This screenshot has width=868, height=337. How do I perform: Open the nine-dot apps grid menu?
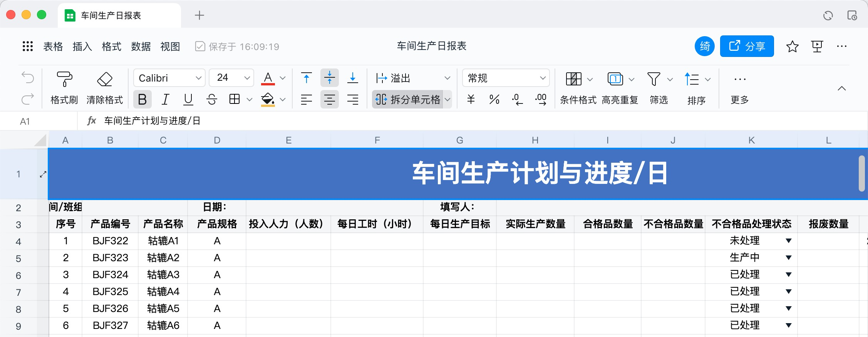coord(27,47)
